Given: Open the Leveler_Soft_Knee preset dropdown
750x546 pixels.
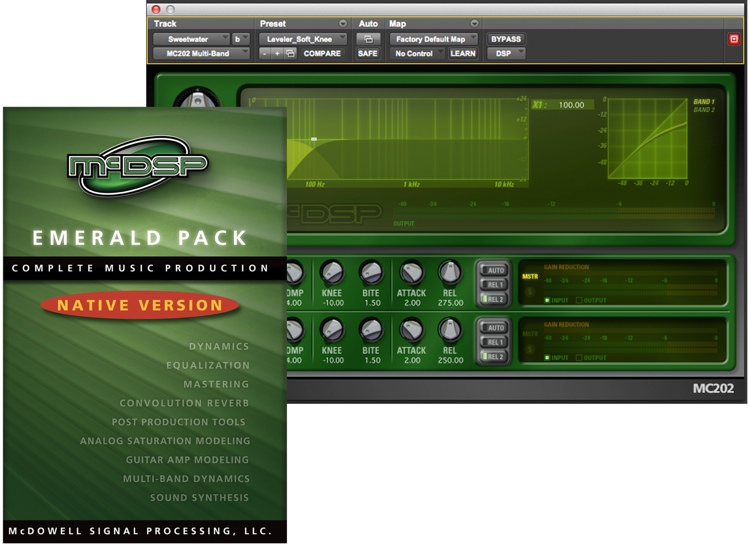Looking at the screenshot, I should pyautogui.click(x=303, y=39).
